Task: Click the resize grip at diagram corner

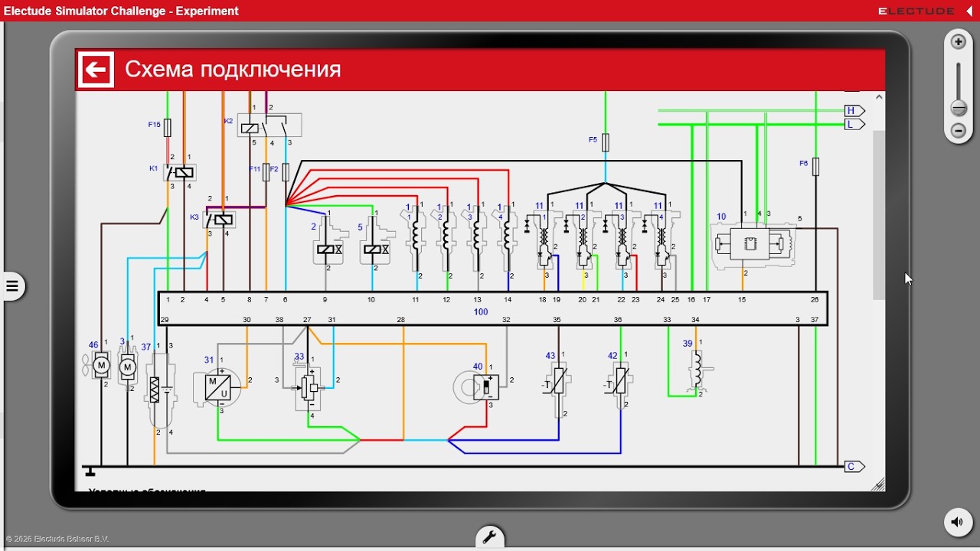Action: coord(879,484)
